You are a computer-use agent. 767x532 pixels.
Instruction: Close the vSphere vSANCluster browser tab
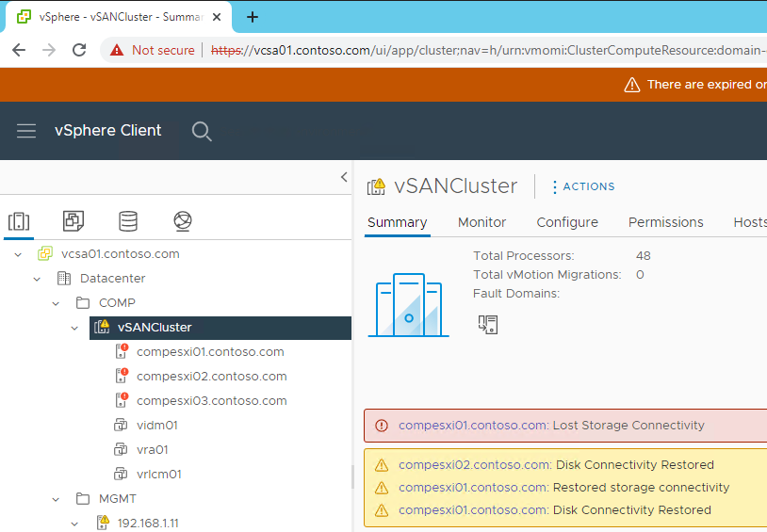click(217, 17)
